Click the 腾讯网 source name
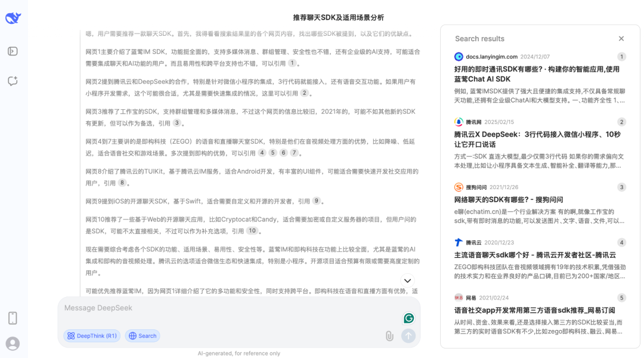 (x=473, y=122)
